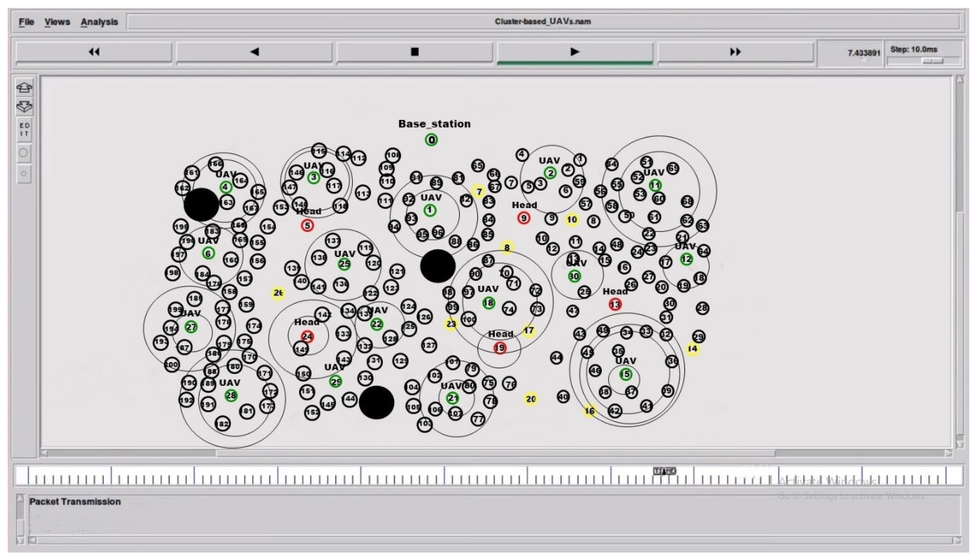The height and width of the screenshot is (560, 979).
Task: Click the TIME marker on the timeline
Action: (664, 471)
